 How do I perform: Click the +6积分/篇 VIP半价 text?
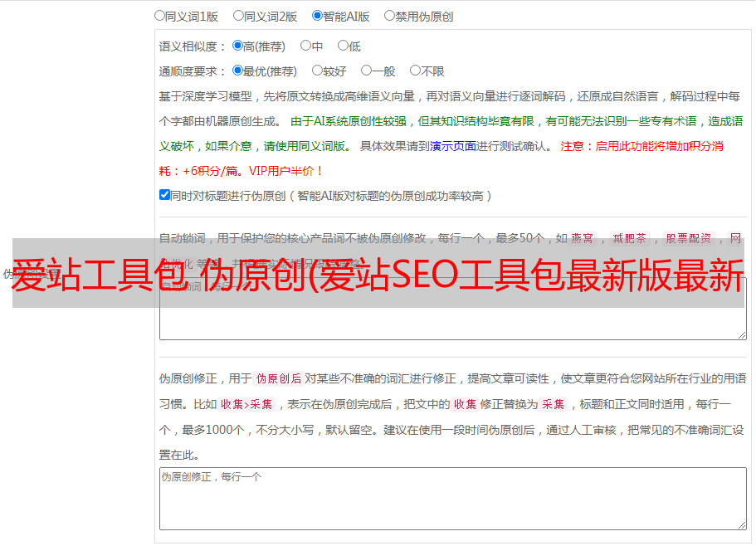tap(252, 171)
